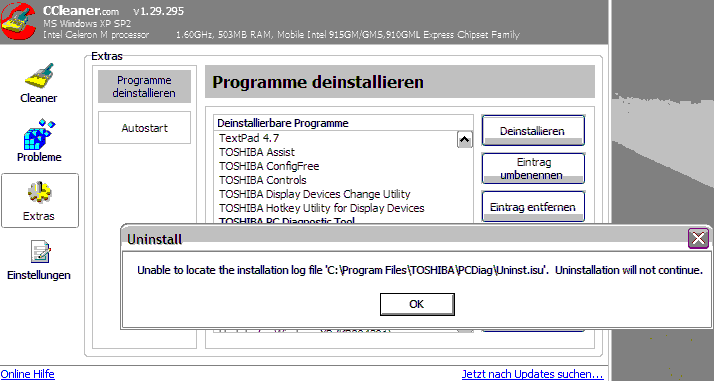
Task: Click Eintrag umbenennen button
Action: [533, 169]
